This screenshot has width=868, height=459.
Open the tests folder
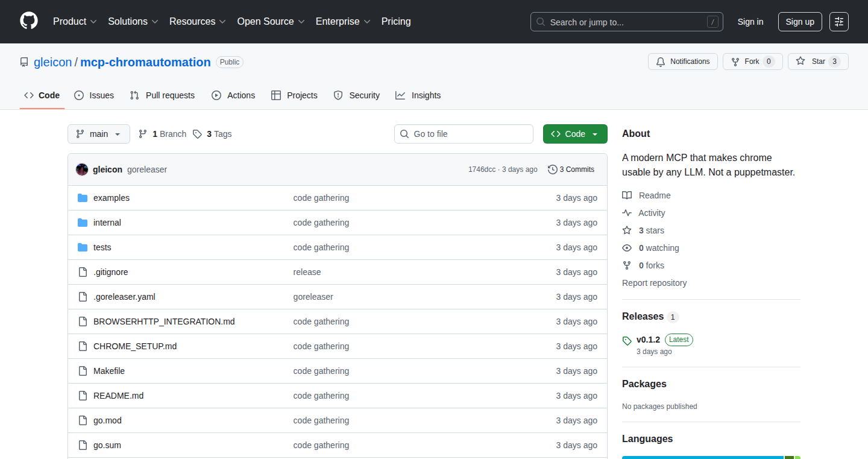coord(102,247)
